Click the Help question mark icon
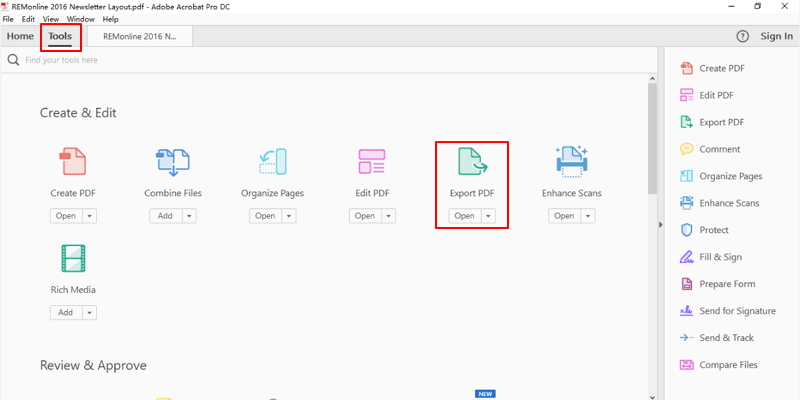The height and width of the screenshot is (400, 800). (742, 36)
